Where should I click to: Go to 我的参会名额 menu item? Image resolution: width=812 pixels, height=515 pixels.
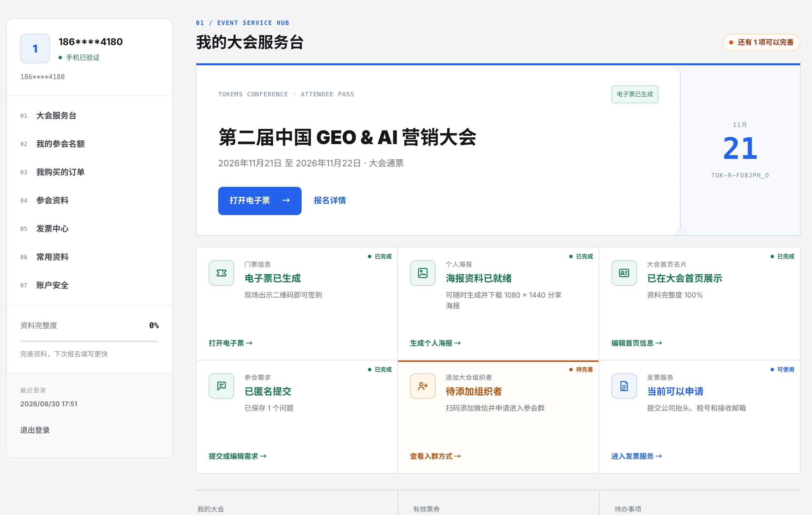(x=89, y=144)
